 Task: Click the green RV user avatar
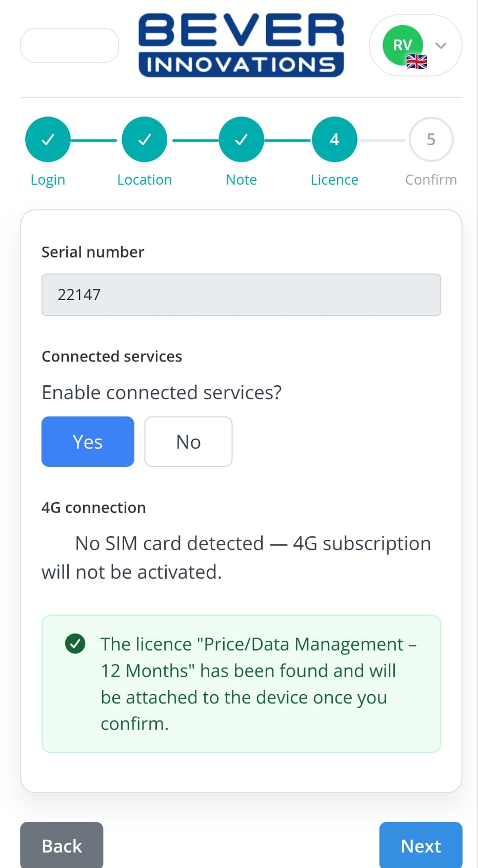click(403, 45)
